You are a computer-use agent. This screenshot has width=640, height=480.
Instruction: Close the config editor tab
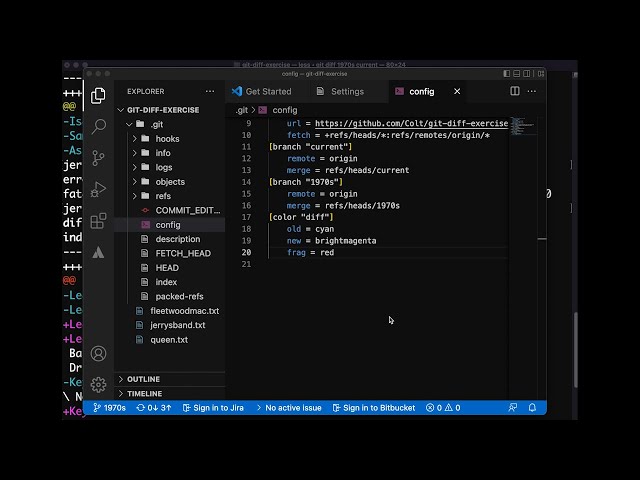point(457,91)
